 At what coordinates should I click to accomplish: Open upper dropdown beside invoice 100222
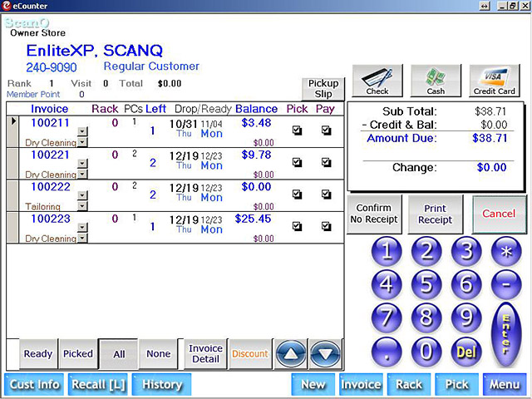coord(82,195)
